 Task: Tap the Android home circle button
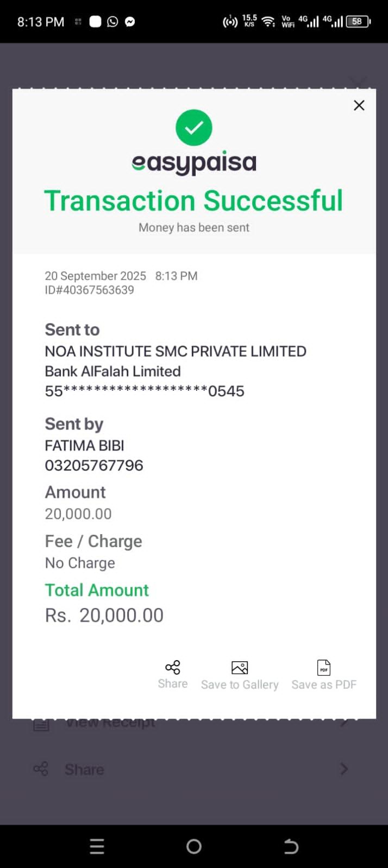(x=194, y=846)
